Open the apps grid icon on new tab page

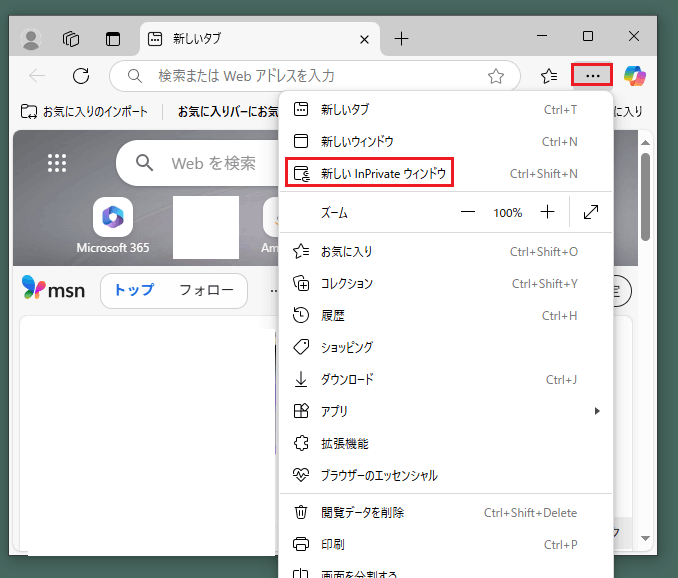(x=57, y=163)
